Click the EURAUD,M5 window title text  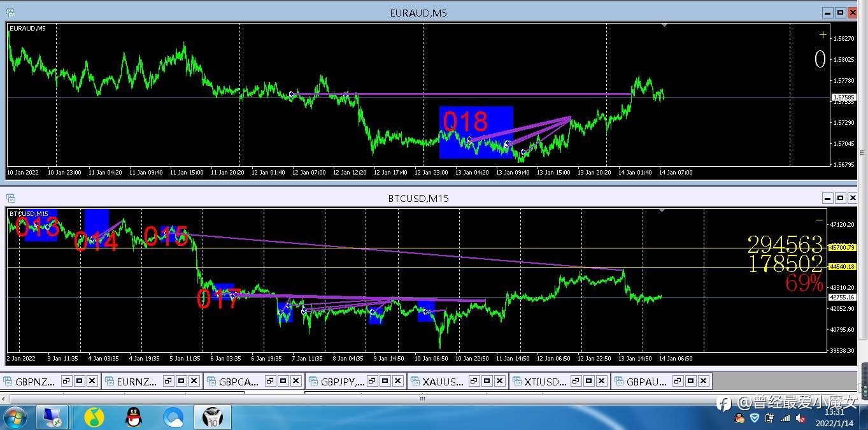(x=418, y=13)
